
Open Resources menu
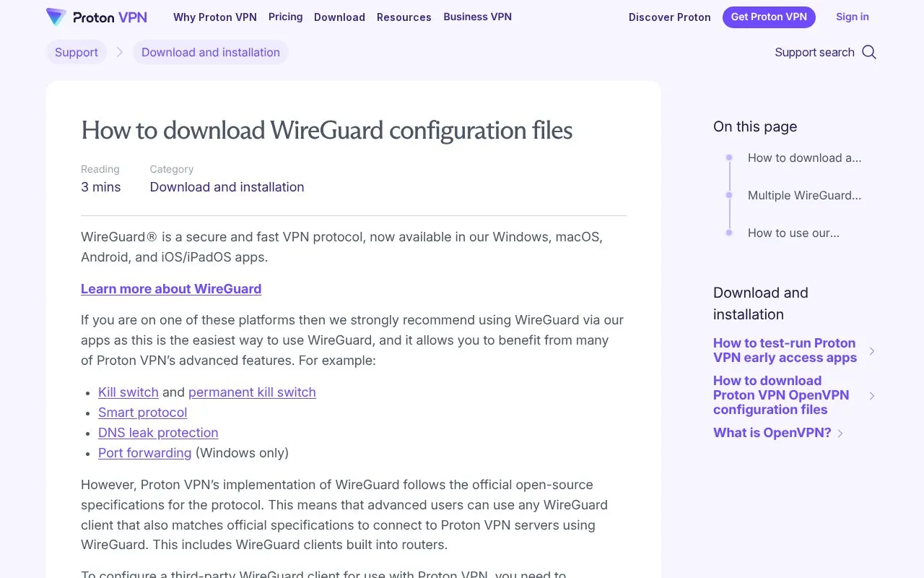pos(404,17)
